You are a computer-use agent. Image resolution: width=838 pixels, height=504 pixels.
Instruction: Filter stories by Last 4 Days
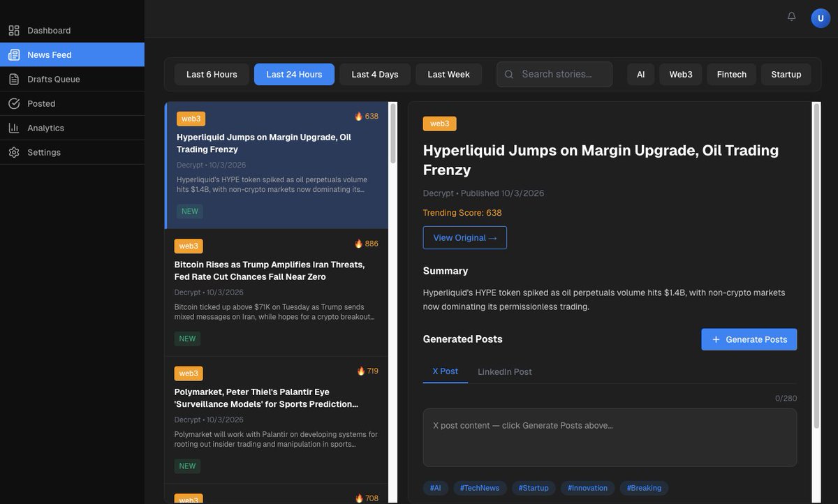click(375, 75)
